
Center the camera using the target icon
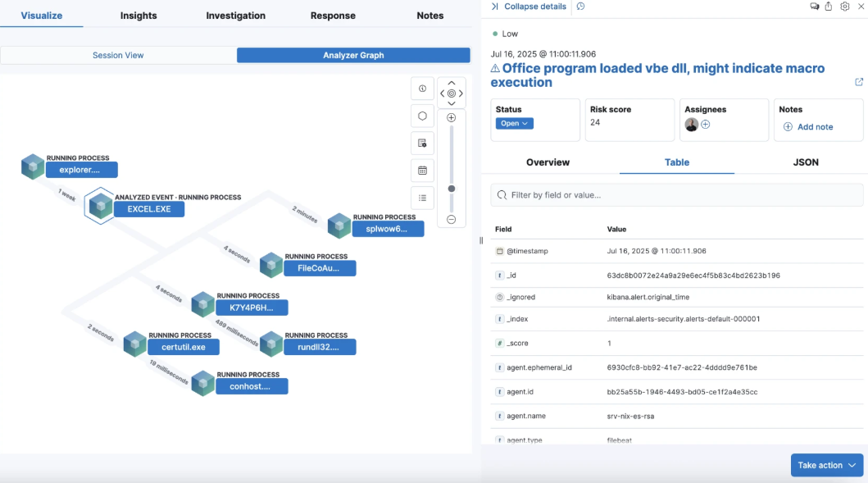coord(451,93)
